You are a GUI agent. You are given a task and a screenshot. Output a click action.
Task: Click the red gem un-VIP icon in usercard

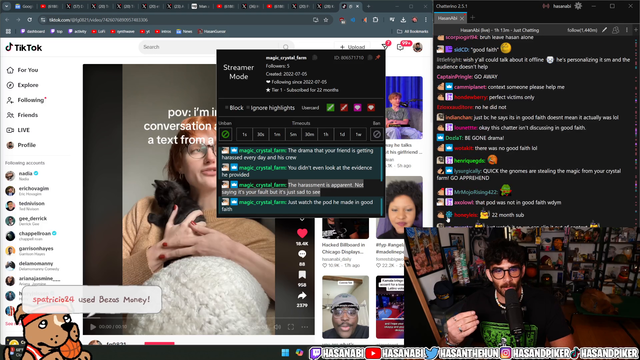pos(371,108)
